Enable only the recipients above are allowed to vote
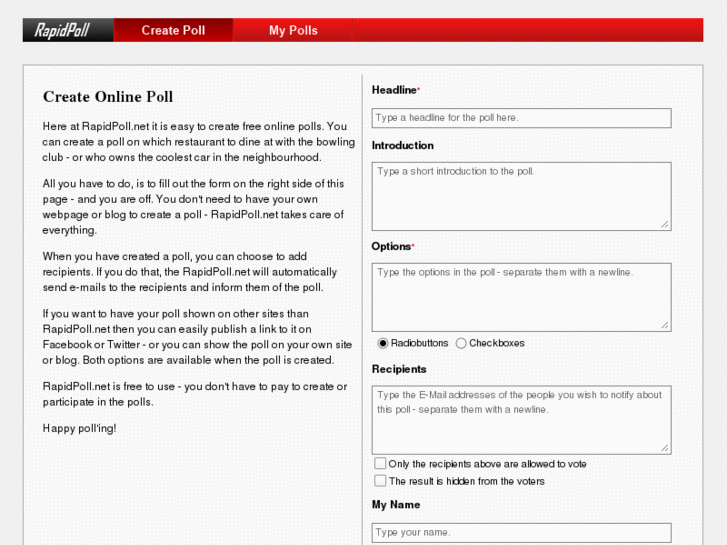Screen dimensions: 727x545 [x=380, y=463]
